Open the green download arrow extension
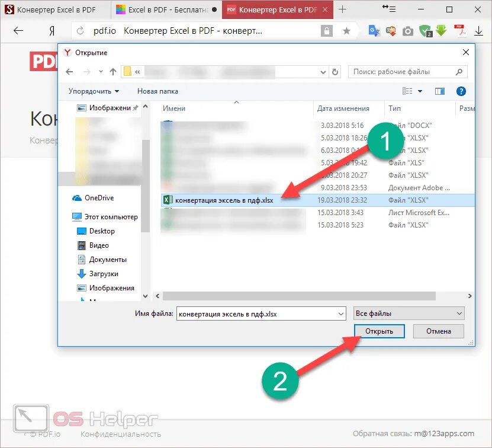 (442, 30)
